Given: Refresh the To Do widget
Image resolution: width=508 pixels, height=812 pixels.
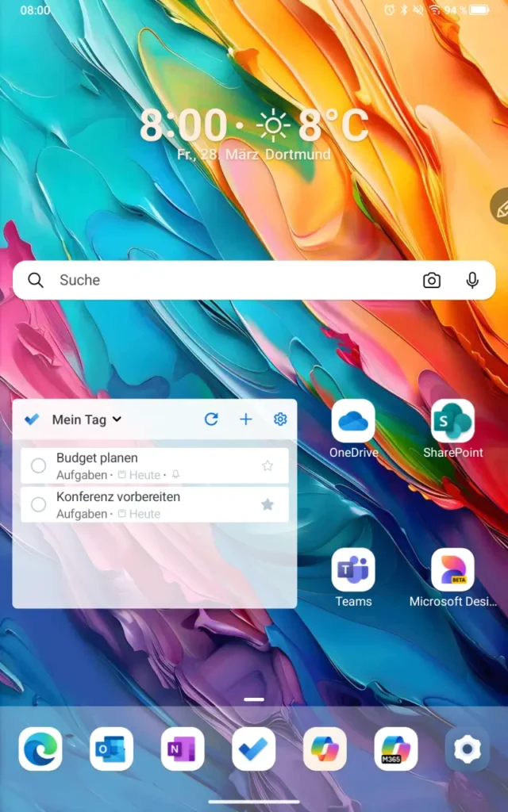Looking at the screenshot, I should point(211,419).
